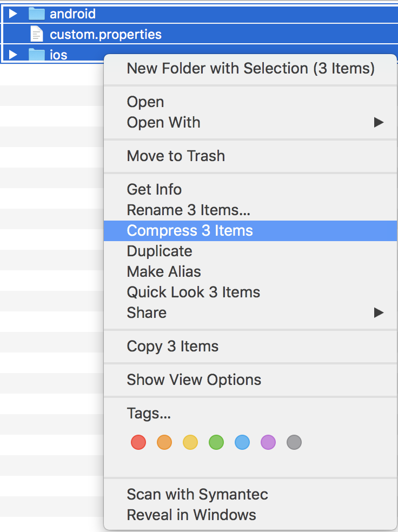Apply the yellow tag color
398x532 pixels.
click(190, 442)
